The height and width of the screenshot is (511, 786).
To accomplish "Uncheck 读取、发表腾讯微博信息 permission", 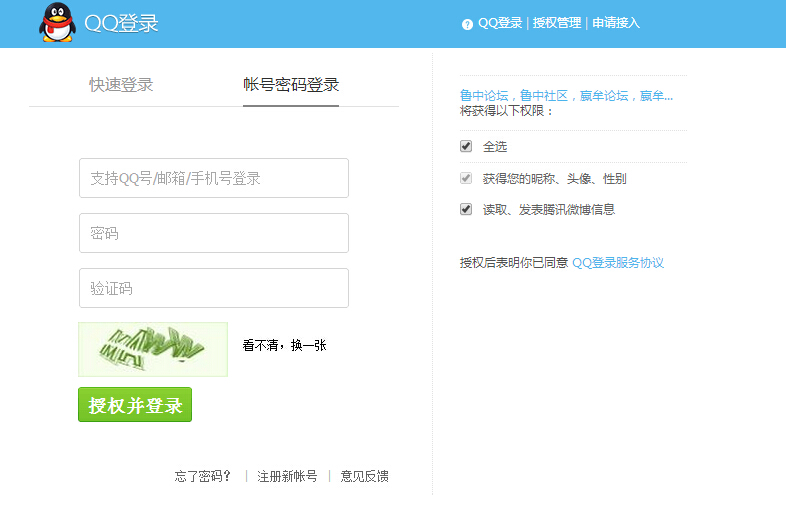I will (x=466, y=209).
